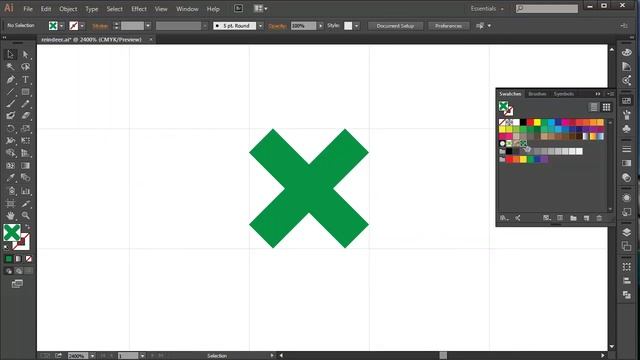Open the Object menu
The height and width of the screenshot is (360, 640).
pos(68,9)
